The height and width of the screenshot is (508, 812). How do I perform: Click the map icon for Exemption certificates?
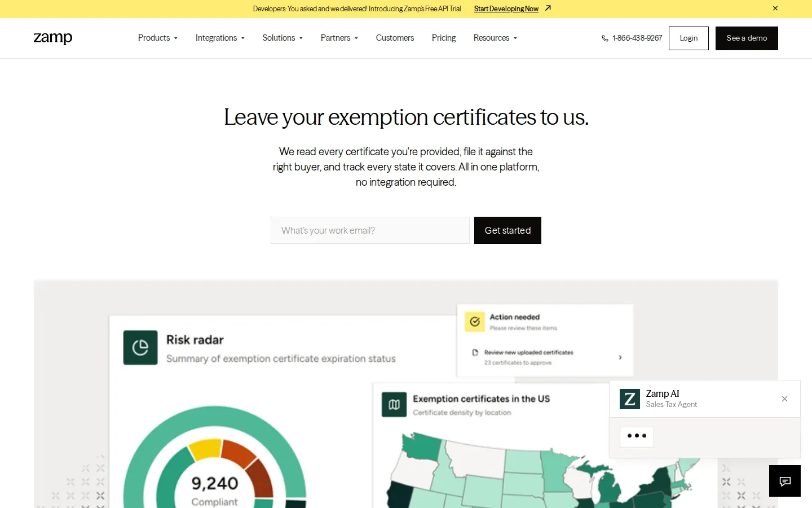click(394, 405)
